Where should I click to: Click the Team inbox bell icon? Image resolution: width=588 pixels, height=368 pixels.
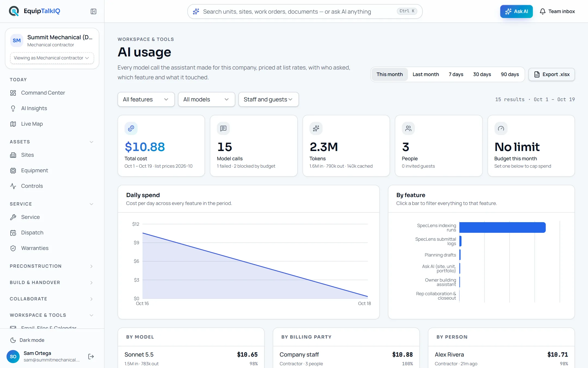click(x=543, y=11)
